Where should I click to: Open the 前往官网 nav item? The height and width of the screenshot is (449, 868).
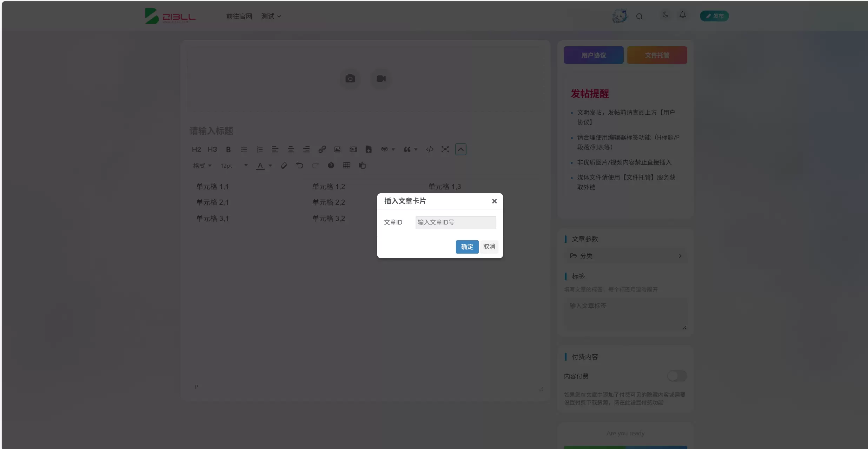click(239, 16)
